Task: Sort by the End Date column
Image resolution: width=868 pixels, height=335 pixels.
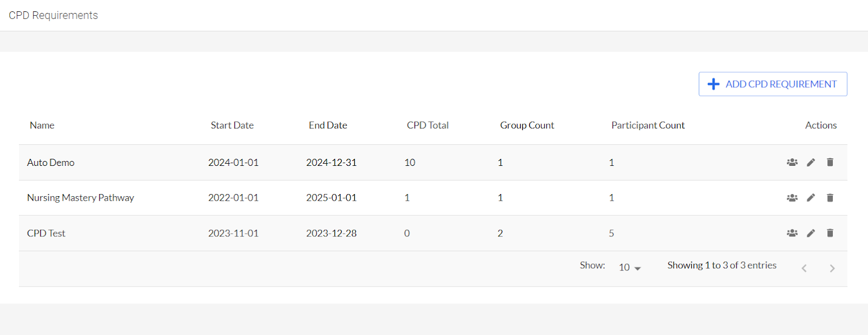Action: [x=328, y=125]
